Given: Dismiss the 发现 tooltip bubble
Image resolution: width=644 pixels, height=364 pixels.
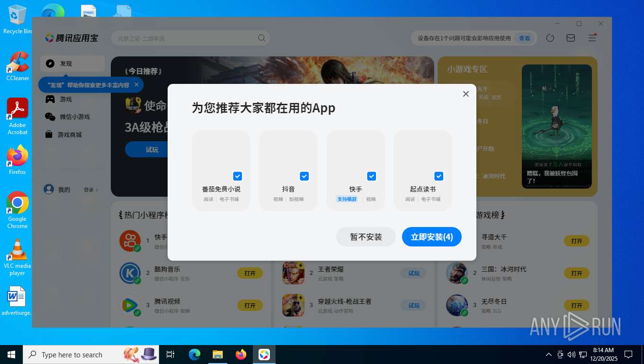Looking at the screenshot, I should point(136,85).
